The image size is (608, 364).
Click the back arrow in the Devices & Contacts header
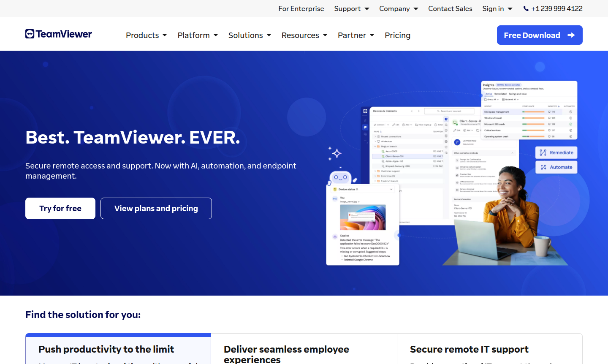coord(412,111)
